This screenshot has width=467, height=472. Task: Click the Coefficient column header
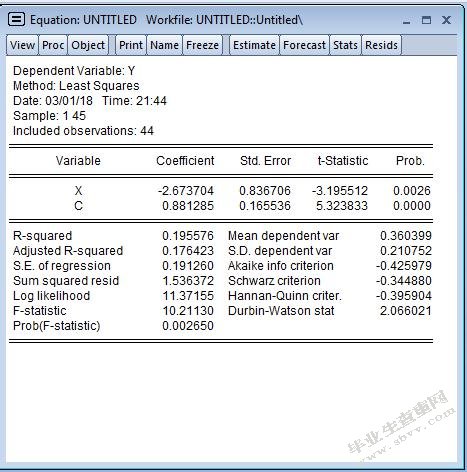click(185, 161)
